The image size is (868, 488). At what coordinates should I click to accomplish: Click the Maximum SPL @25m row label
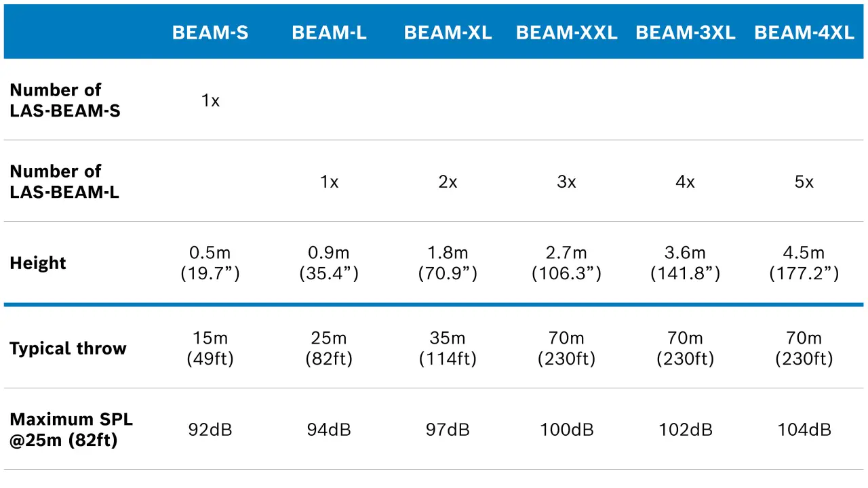coord(71,430)
